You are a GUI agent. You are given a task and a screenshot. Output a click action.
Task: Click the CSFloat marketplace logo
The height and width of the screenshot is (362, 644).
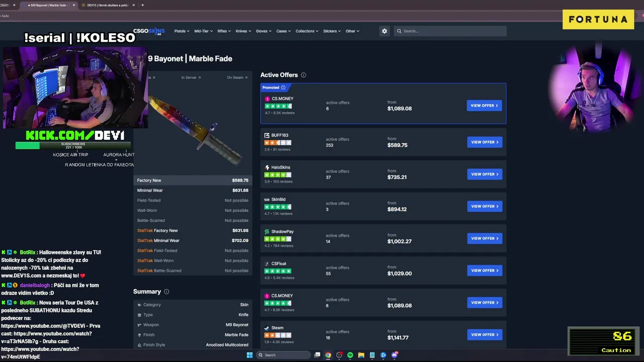point(267,264)
